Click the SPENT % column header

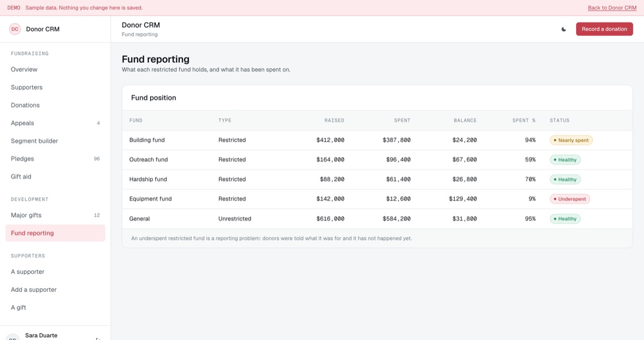pos(524,120)
